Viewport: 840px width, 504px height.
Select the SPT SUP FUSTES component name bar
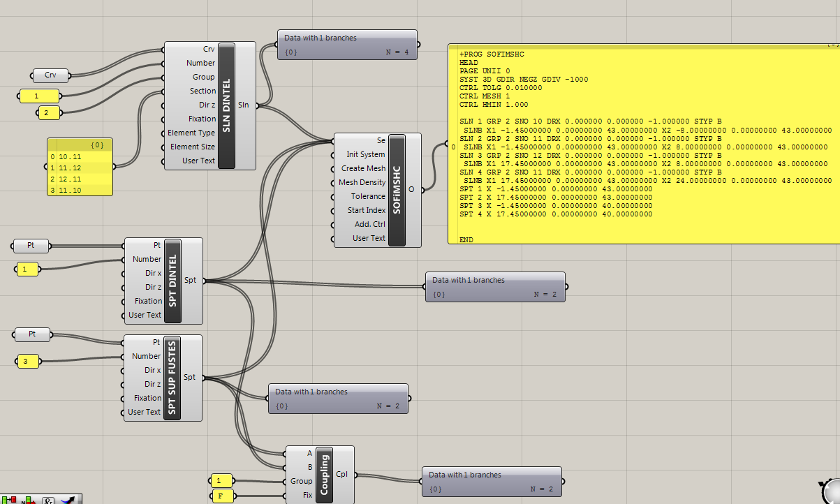[x=172, y=378]
